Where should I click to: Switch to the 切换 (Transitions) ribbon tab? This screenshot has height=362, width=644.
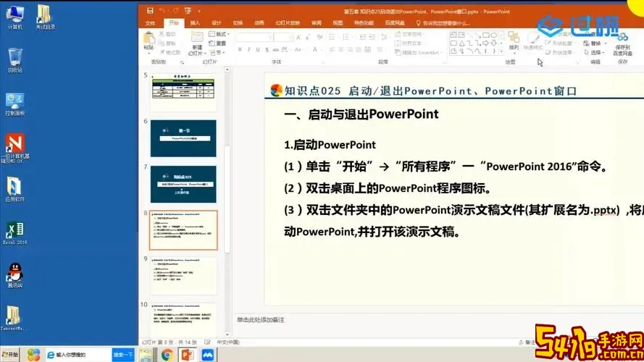(238, 23)
